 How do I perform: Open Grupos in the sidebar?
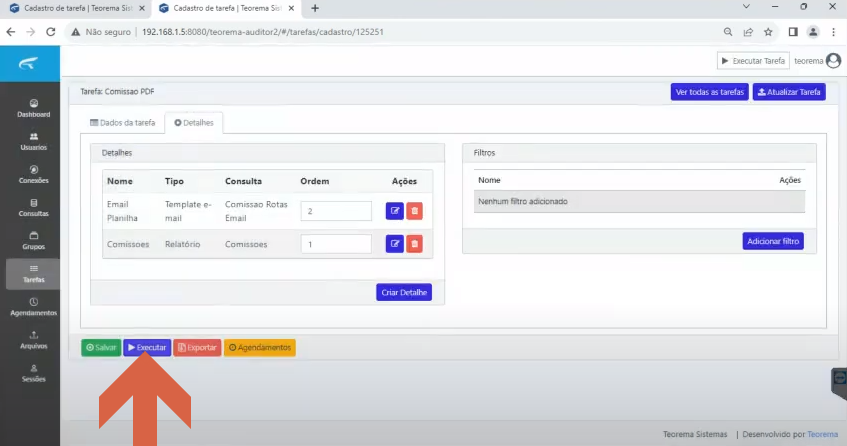coord(33,241)
